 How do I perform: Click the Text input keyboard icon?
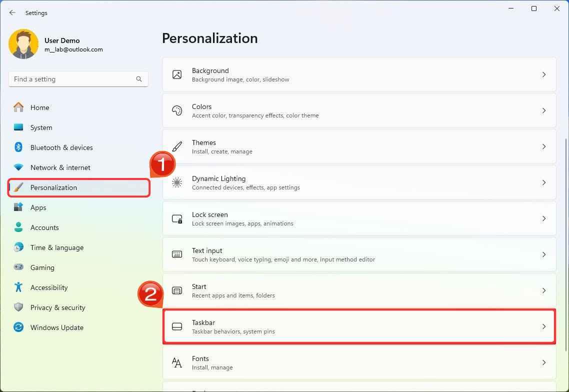(x=177, y=254)
